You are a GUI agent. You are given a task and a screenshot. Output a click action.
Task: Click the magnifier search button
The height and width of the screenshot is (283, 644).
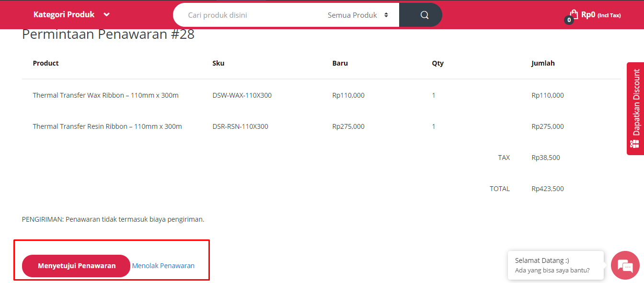click(x=425, y=15)
